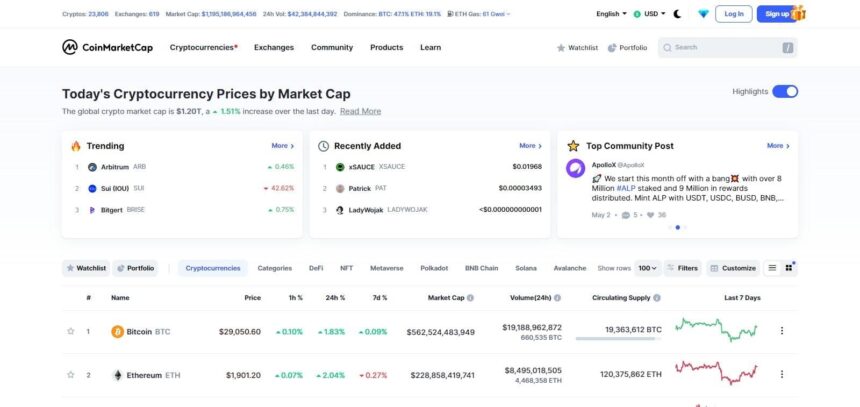The height and width of the screenshot is (407, 860).
Task: Open the Products nav menu
Action: pos(387,47)
